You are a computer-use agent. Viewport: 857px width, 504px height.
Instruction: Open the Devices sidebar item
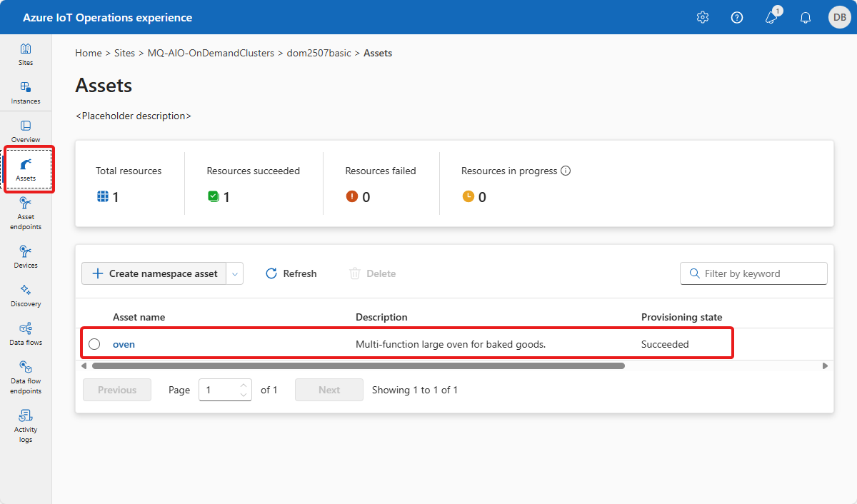26,257
